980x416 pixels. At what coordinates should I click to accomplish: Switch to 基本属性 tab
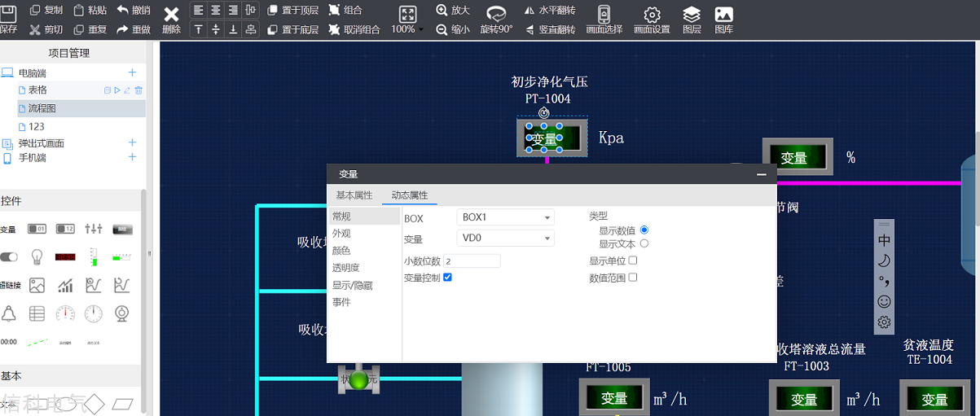point(354,195)
